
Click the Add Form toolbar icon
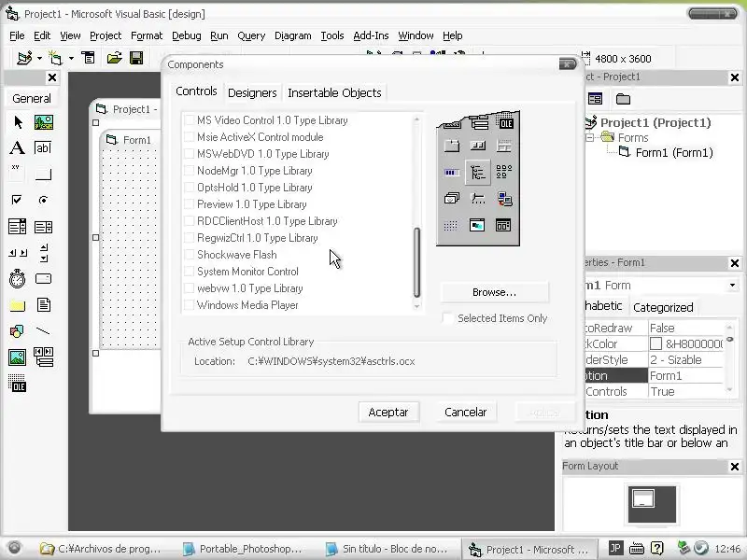pos(56,58)
